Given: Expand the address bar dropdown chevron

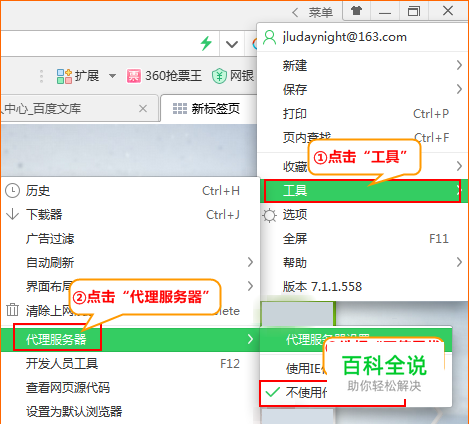Looking at the screenshot, I should point(232,44).
